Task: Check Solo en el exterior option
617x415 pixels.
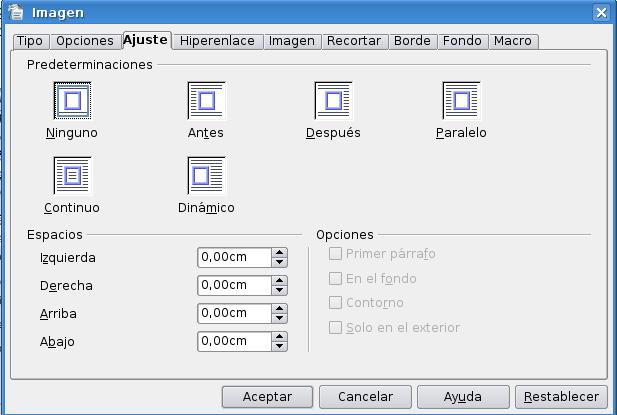Action: click(x=336, y=328)
